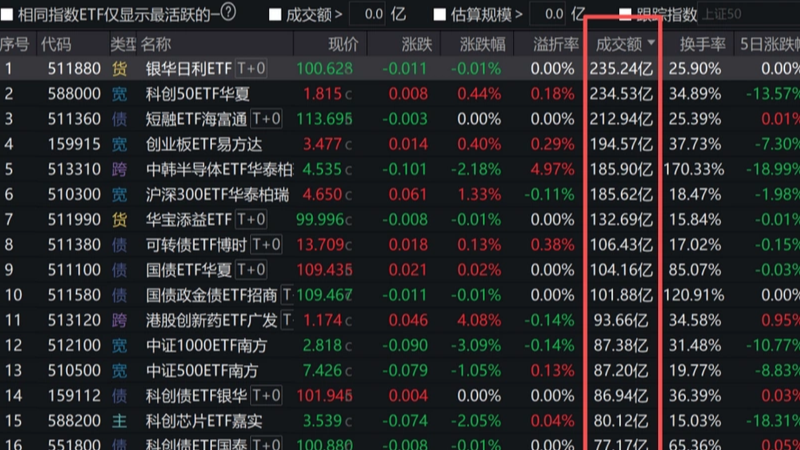
Task: Click 债 type icon for 511360
Action: coord(119,119)
